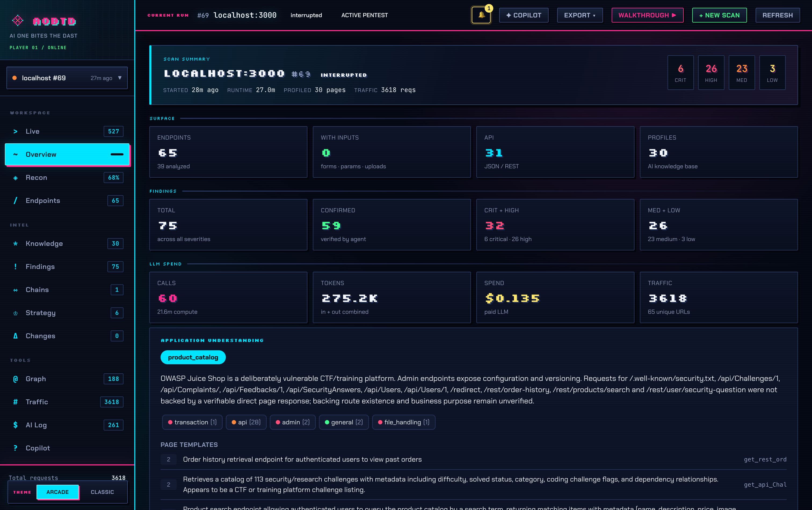
Task: Click the product_catalog tag
Action: [193, 357]
